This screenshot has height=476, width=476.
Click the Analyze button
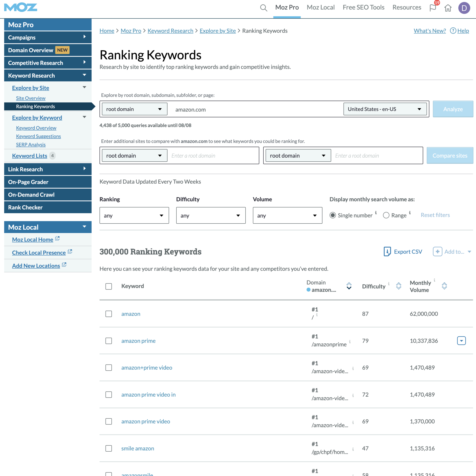point(453,109)
